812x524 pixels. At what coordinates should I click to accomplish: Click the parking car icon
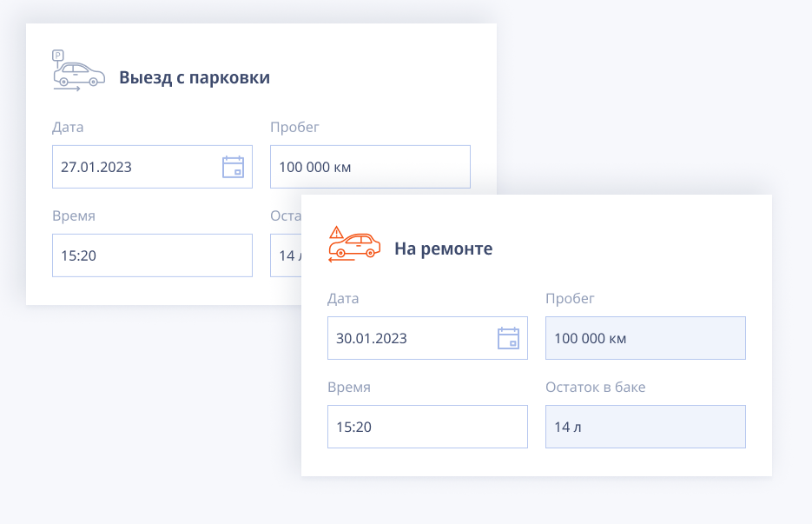pyautogui.click(x=77, y=72)
